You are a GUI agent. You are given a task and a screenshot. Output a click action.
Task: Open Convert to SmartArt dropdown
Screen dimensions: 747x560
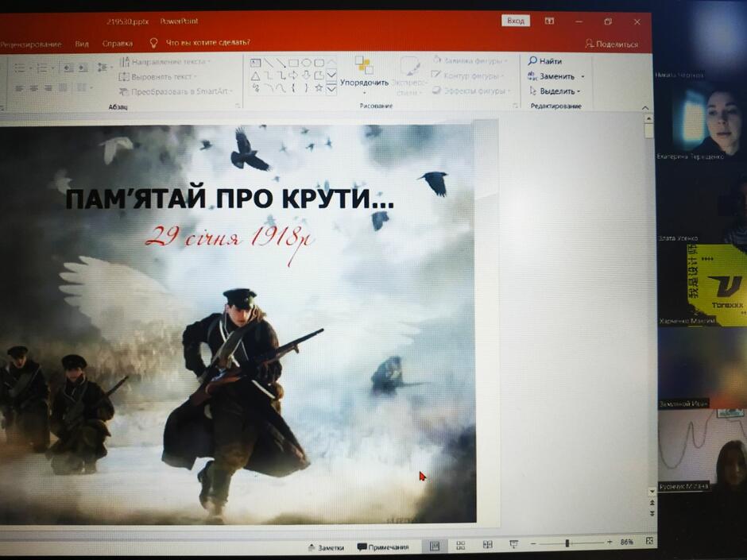coord(175,91)
